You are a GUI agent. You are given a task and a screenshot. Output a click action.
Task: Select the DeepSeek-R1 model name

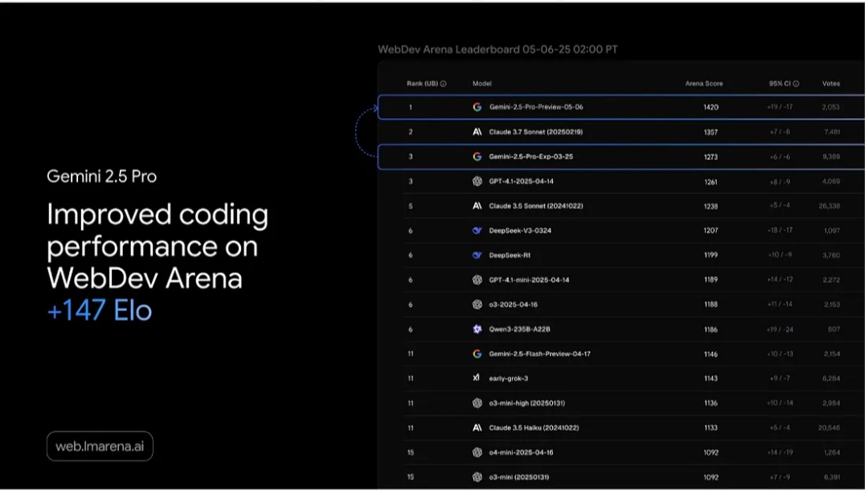[x=510, y=256]
